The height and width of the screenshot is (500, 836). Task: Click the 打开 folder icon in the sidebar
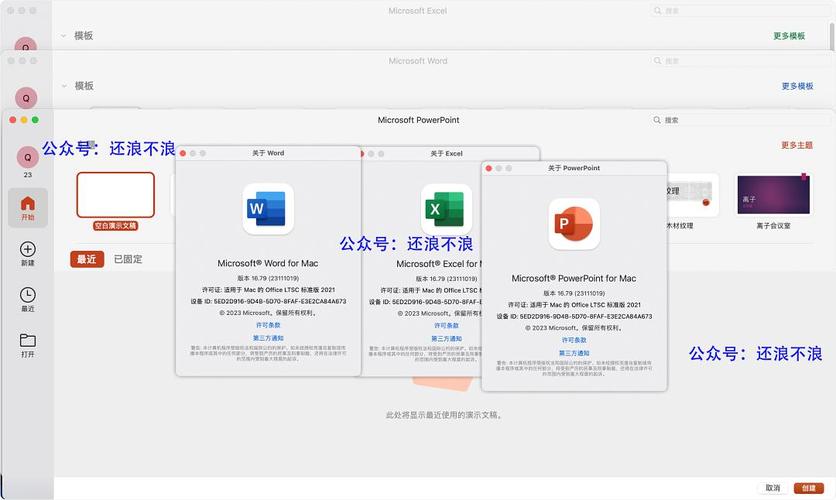tap(27, 341)
